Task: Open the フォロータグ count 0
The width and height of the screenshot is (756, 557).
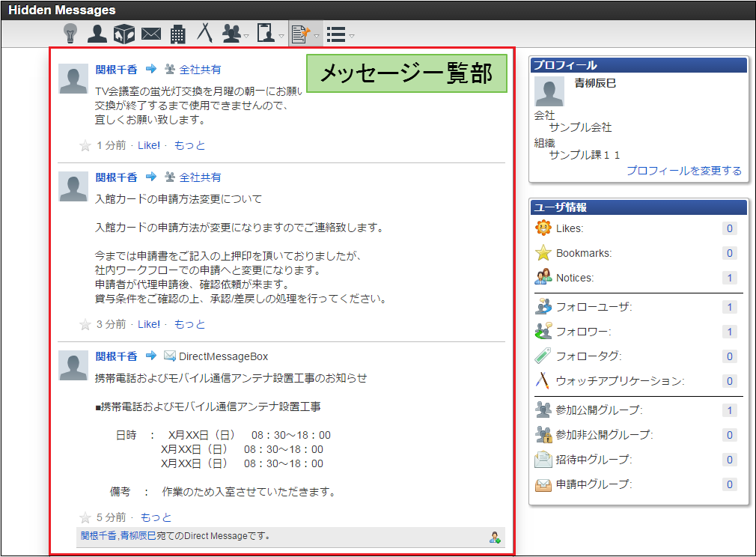Action: (x=730, y=356)
